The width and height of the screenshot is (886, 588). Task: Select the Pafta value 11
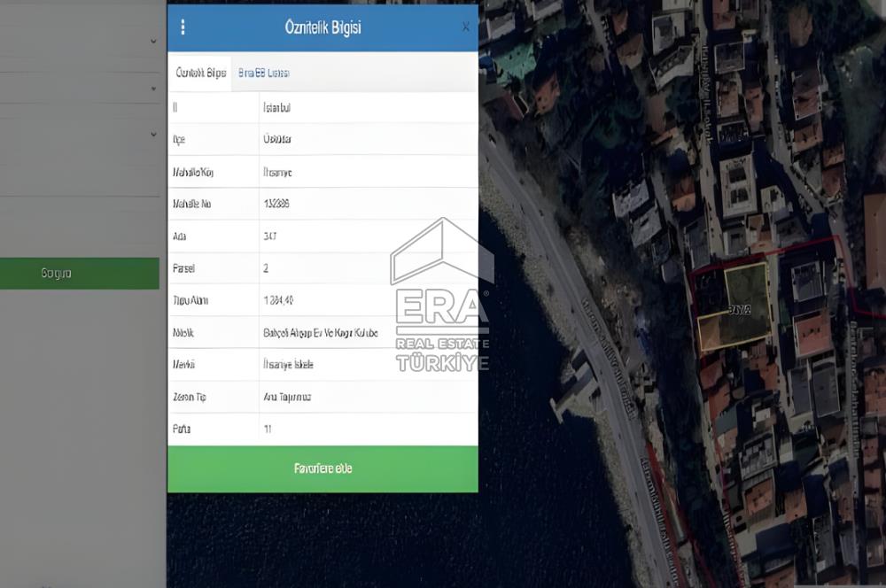click(268, 429)
